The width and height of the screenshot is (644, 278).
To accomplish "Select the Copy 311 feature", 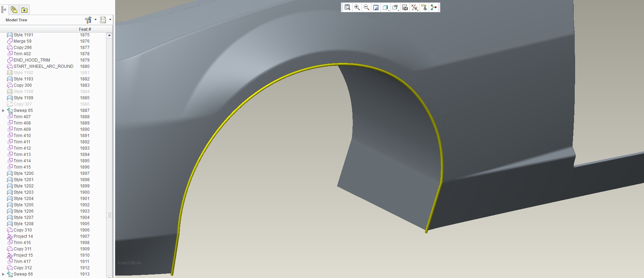I will click(x=22, y=249).
